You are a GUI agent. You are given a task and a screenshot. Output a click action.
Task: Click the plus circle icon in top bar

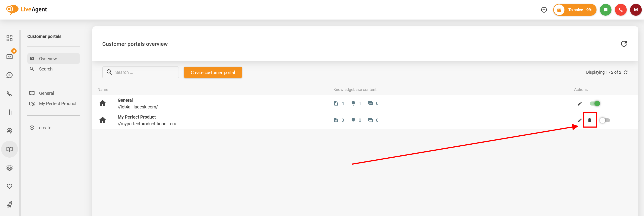(x=544, y=10)
